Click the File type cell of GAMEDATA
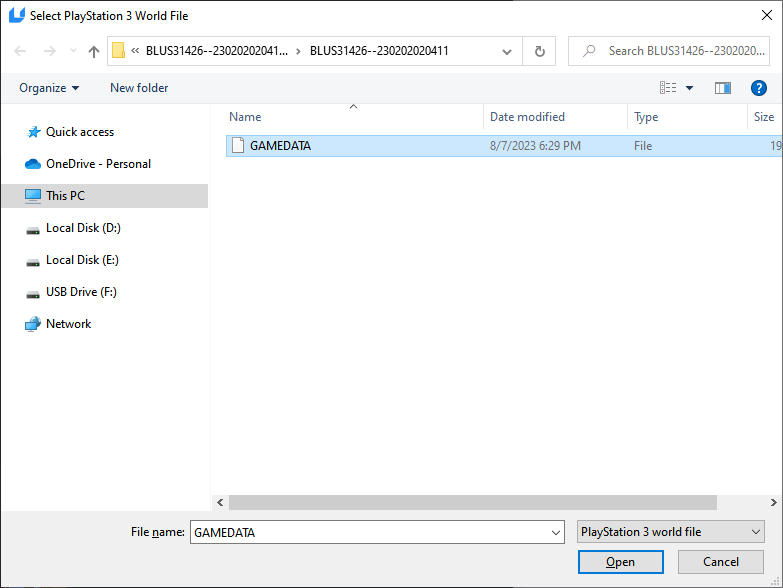 643,146
